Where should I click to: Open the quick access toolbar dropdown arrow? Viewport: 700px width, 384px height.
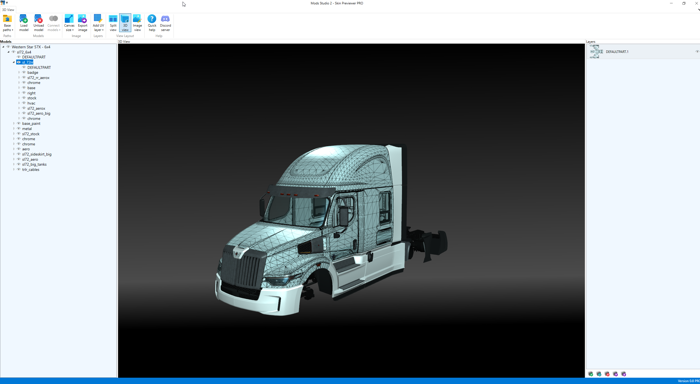7,3
